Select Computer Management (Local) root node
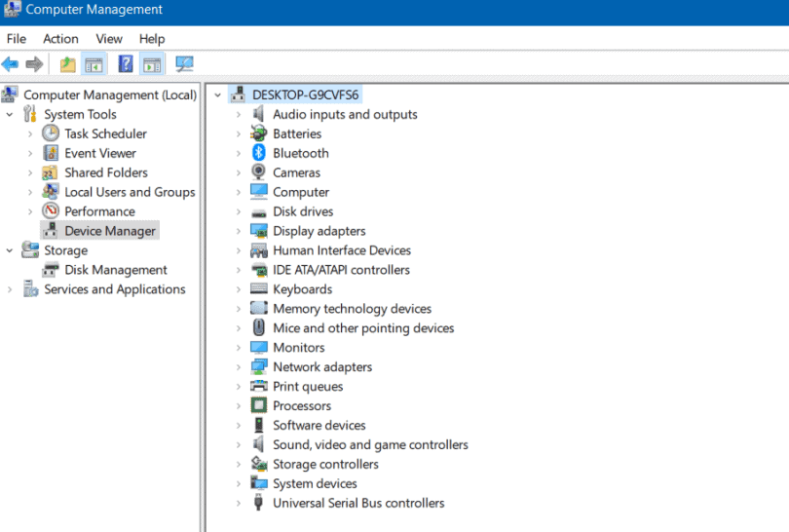Viewport: 789px width, 532px height. tap(110, 95)
